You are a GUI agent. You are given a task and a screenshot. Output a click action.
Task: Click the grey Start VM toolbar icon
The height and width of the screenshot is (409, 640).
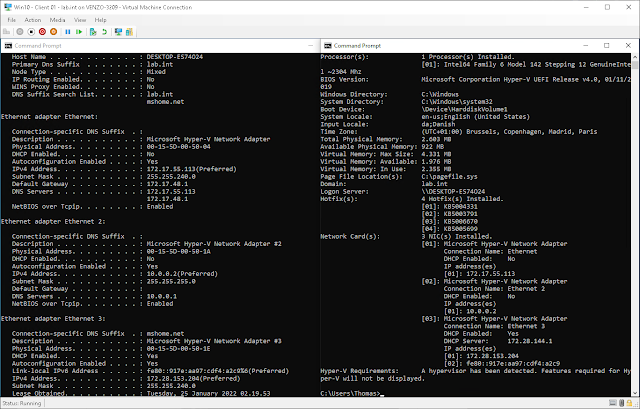pos(20,32)
